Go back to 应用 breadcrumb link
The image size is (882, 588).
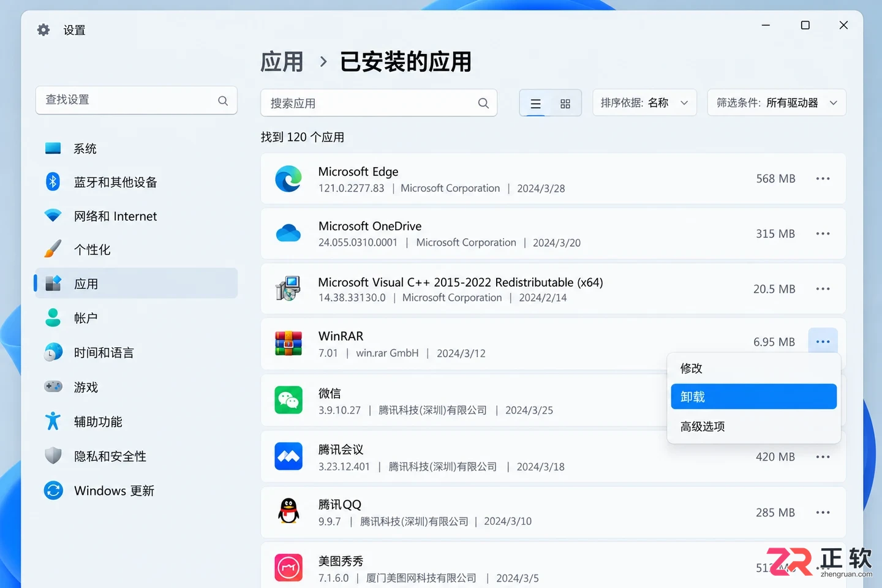[x=282, y=62]
